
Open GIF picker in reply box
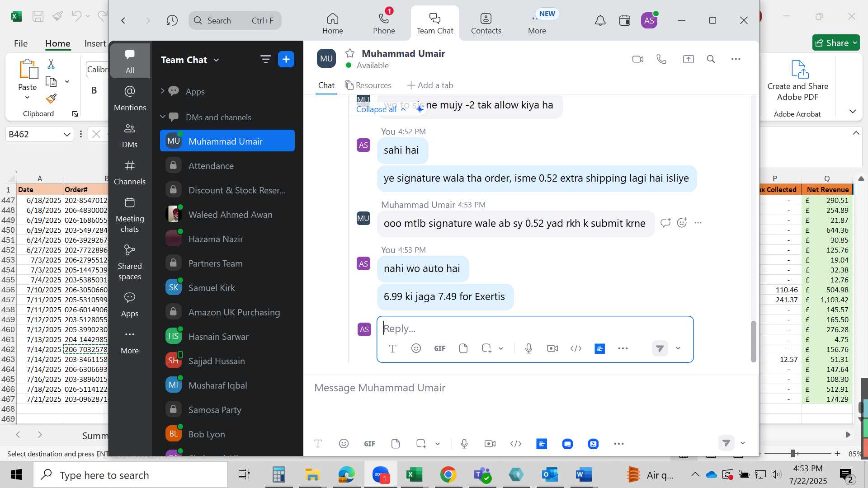pos(440,348)
